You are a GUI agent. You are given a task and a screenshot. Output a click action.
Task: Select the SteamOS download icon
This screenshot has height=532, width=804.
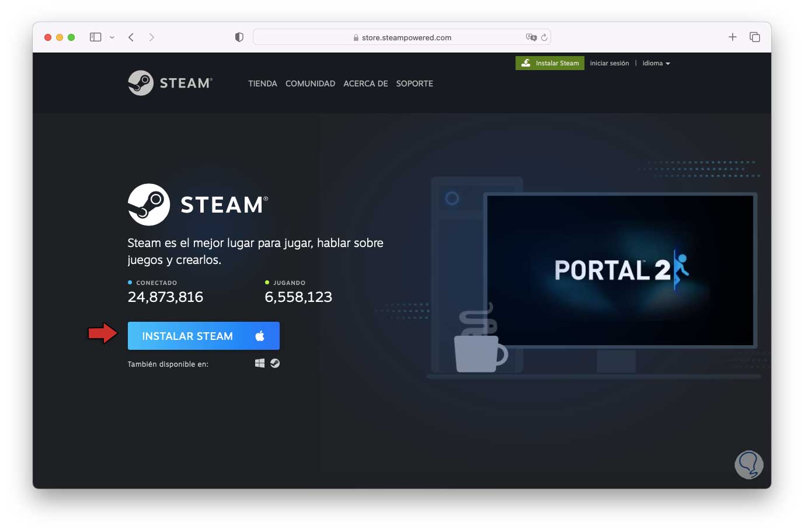pyautogui.click(x=275, y=363)
